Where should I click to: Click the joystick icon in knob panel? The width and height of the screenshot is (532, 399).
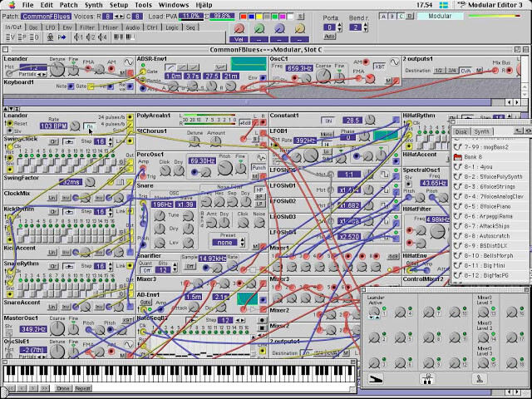click(x=480, y=379)
